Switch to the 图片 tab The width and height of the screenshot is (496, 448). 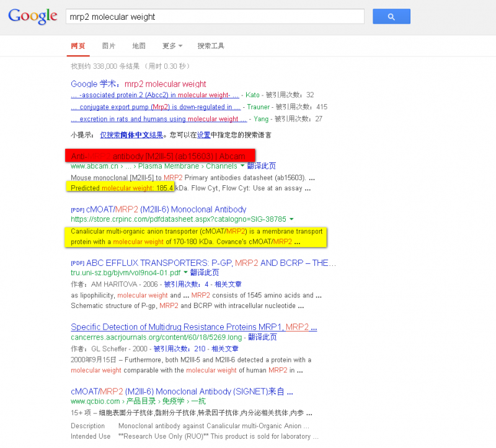click(108, 46)
